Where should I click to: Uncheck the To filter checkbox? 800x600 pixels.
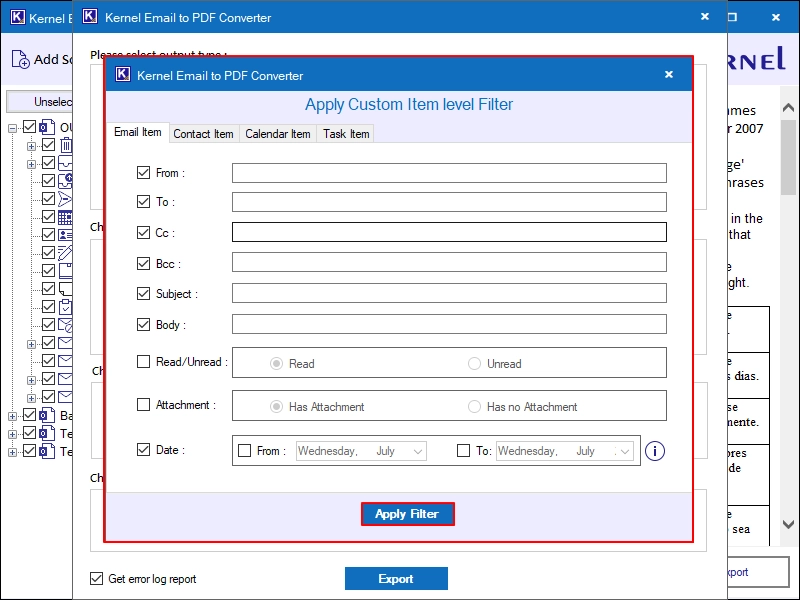click(x=143, y=202)
